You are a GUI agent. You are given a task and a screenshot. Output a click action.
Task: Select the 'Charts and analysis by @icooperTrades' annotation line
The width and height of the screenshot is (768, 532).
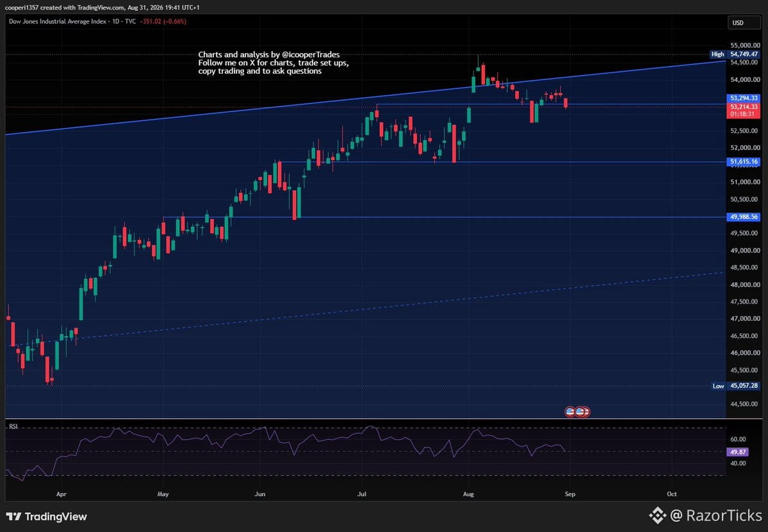pos(269,55)
